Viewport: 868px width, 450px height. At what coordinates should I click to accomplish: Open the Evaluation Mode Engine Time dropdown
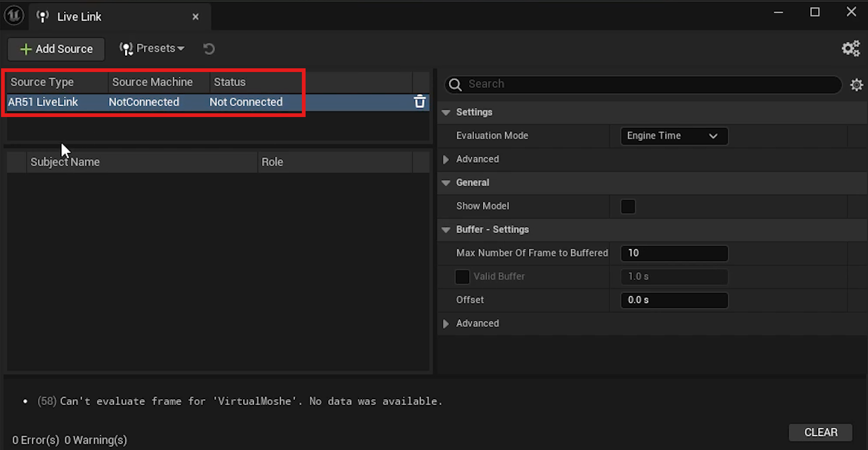coord(674,136)
